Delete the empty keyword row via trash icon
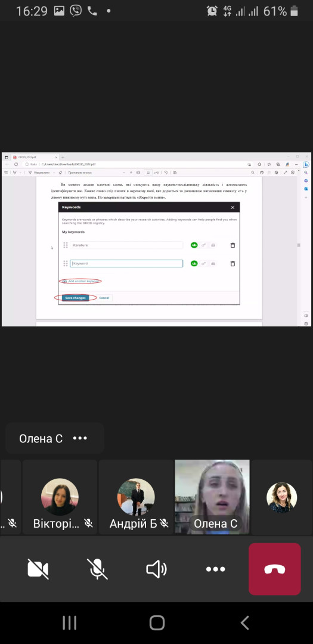Screen dimensions: 313x644 pos(233,264)
